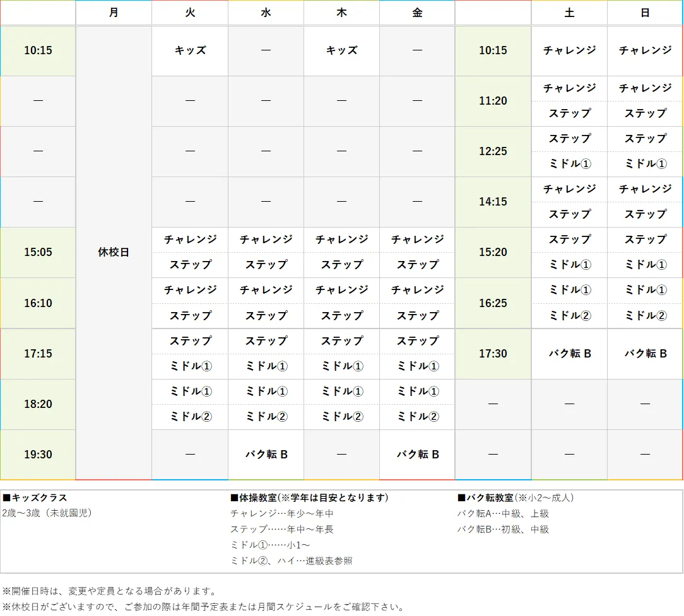
Task: Select the 15:05 time label
Action: 38,252
